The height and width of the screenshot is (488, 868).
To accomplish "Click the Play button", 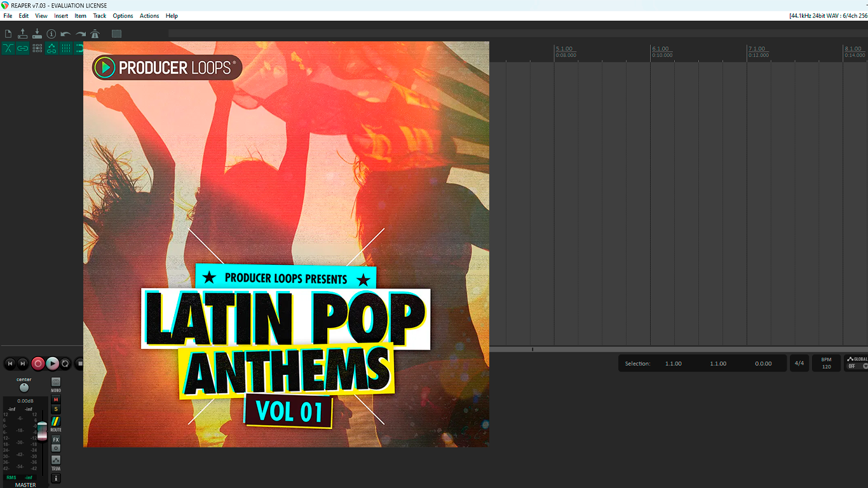I will pyautogui.click(x=53, y=363).
